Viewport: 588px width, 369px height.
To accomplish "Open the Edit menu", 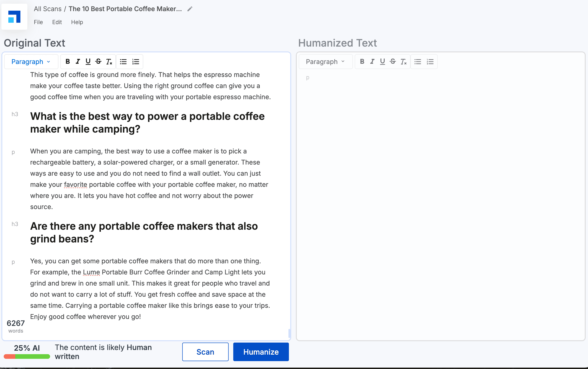I will [x=57, y=22].
